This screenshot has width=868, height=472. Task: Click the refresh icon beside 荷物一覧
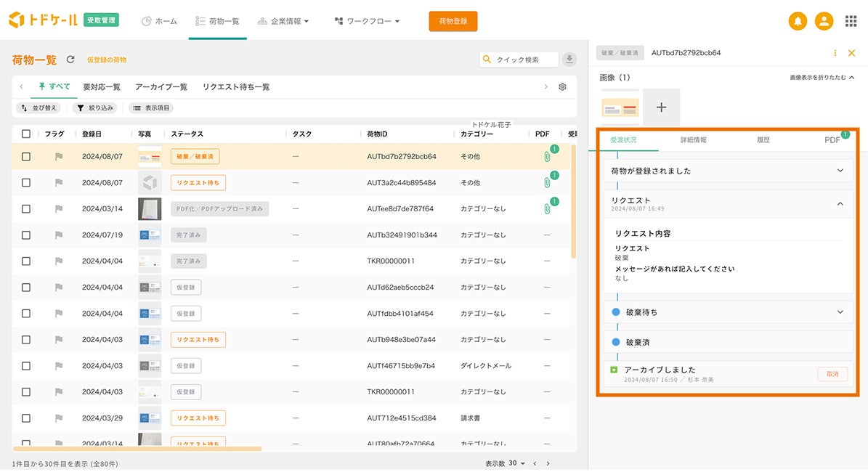tap(70, 60)
